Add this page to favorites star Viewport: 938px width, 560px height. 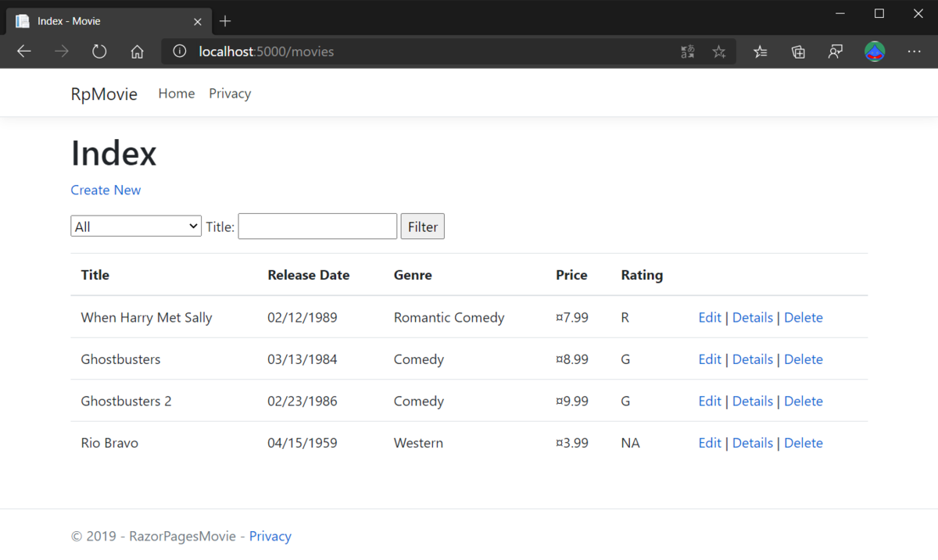click(x=719, y=52)
